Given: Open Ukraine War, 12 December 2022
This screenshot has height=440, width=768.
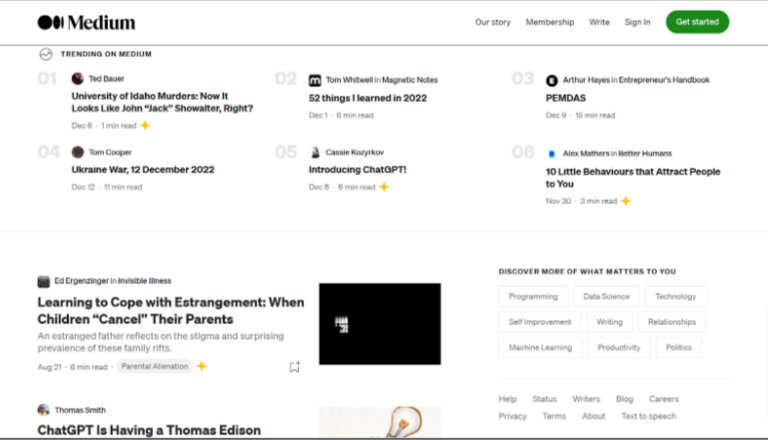Looking at the screenshot, I should 143,170.
